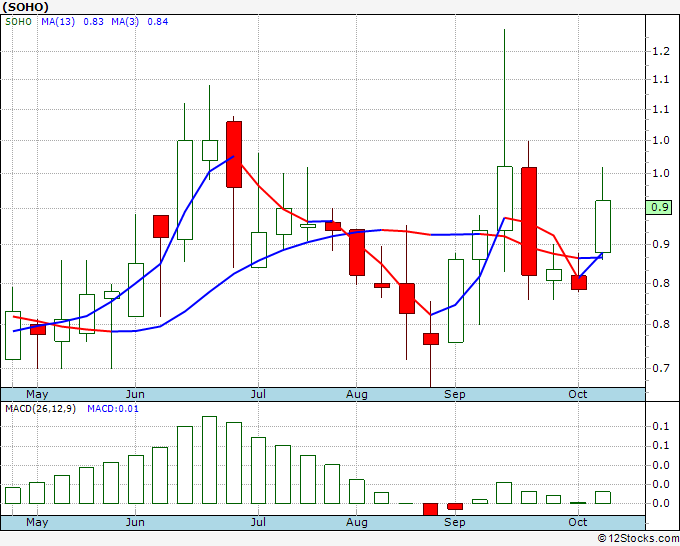680x546 pixels.
Task: Click the Jun label on the MACD panel axis
Action: (136, 522)
